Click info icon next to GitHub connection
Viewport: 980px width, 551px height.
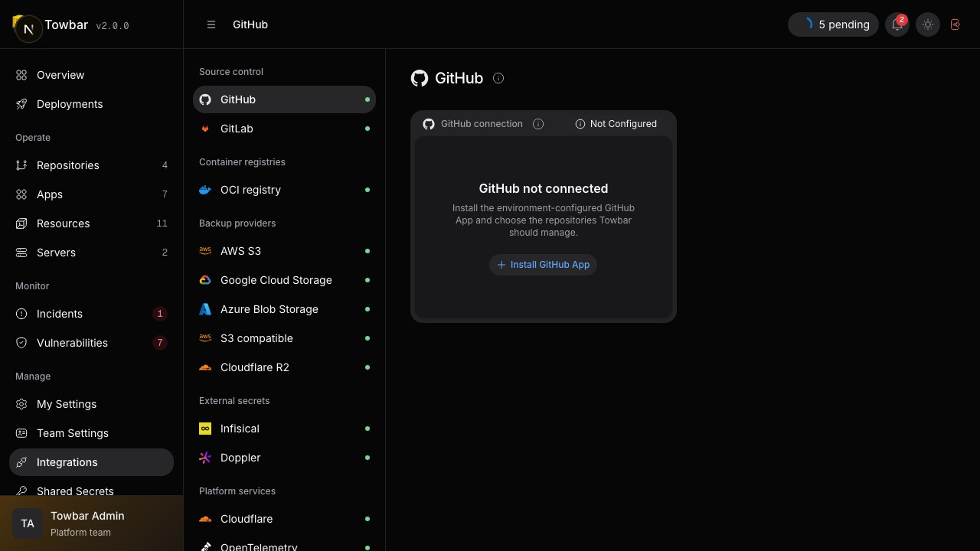click(538, 124)
